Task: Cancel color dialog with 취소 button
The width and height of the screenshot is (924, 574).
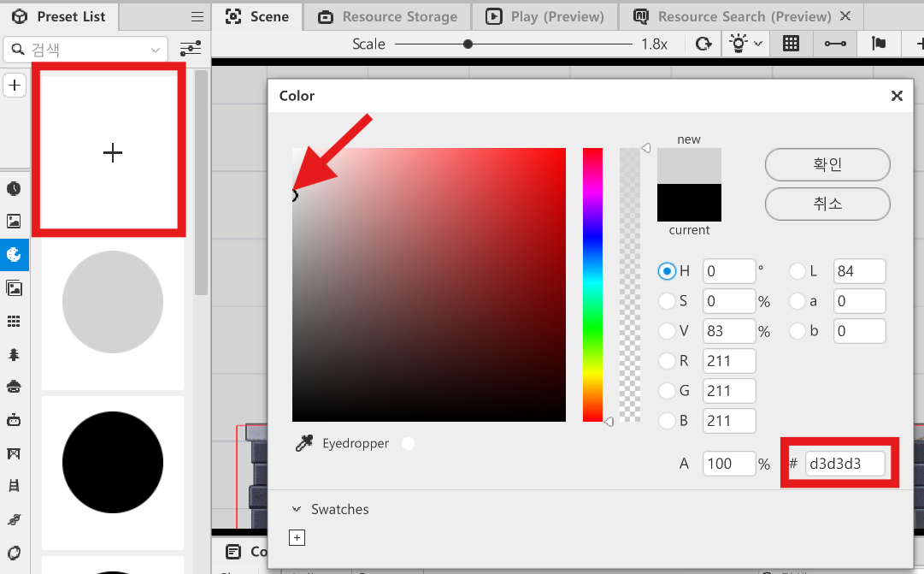Action: point(827,204)
